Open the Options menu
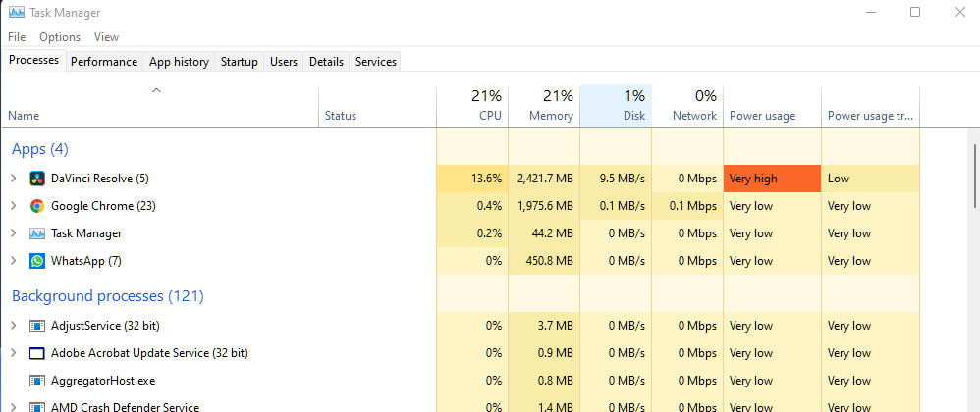The height and width of the screenshot is (412, 980). coord(60,37)
